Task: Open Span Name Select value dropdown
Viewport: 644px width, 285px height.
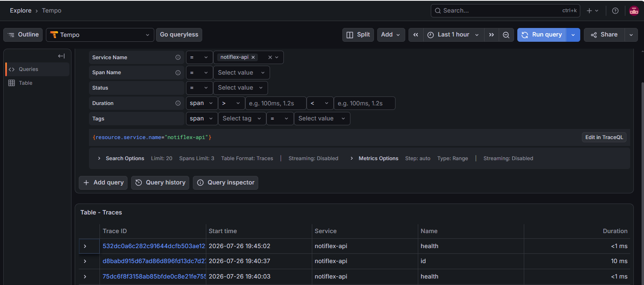Action: click(x=242, y=73)
